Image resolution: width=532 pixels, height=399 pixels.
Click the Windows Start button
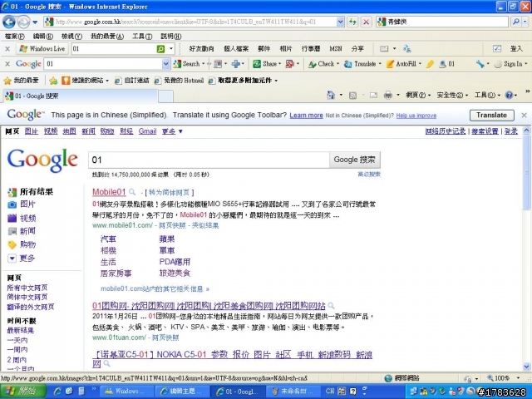pyautogui.click(x=23, y=392)
